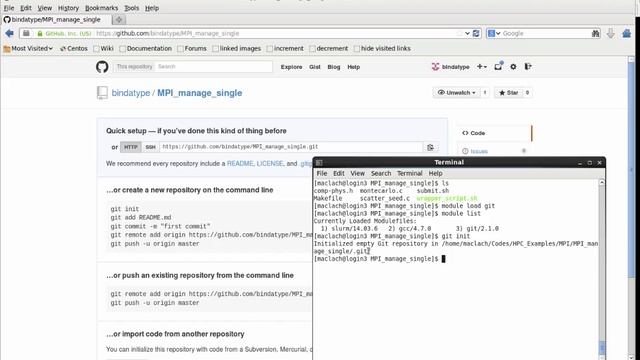The image size is (640, 360).
Task: Click the Terminal window's vertical scrollbar
Action: coord(602,269)
